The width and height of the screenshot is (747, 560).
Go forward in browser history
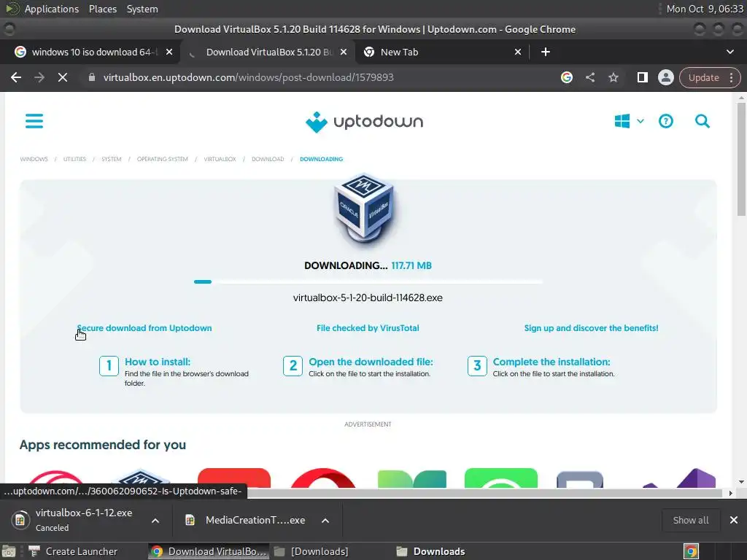[x=39, y=77]
